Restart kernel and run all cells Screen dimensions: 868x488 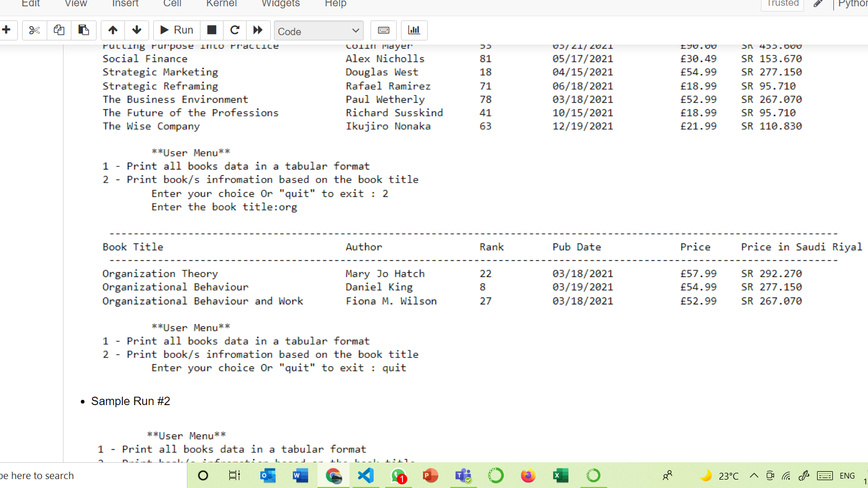click(x=258, y=30)
